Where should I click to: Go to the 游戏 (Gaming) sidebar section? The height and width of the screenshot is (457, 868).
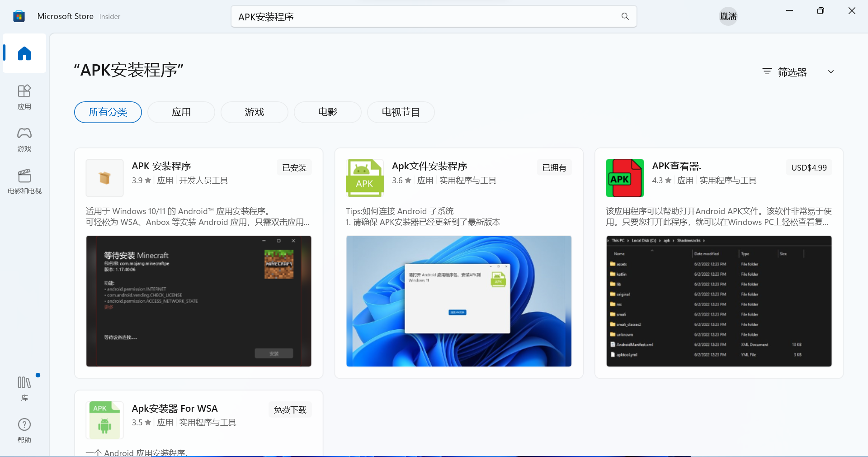coord(24,139)
